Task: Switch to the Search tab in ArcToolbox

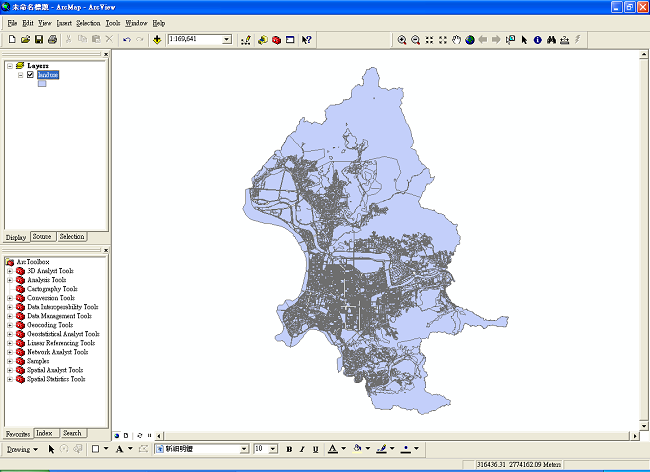Action: click(x=72, y=433)
